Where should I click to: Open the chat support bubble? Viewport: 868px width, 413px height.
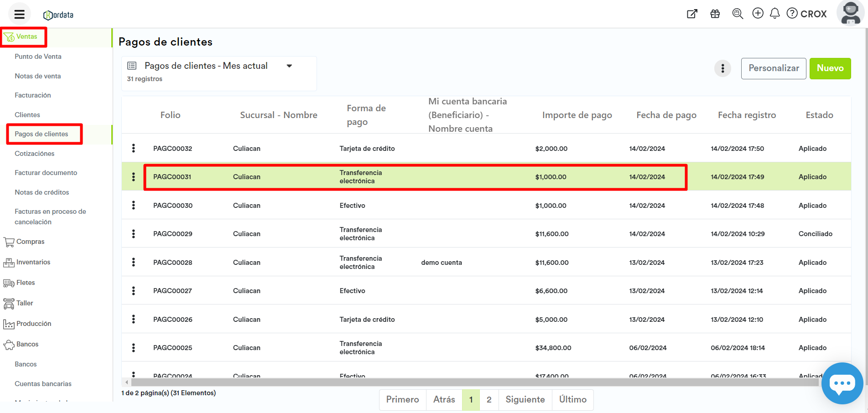[842, 383]
